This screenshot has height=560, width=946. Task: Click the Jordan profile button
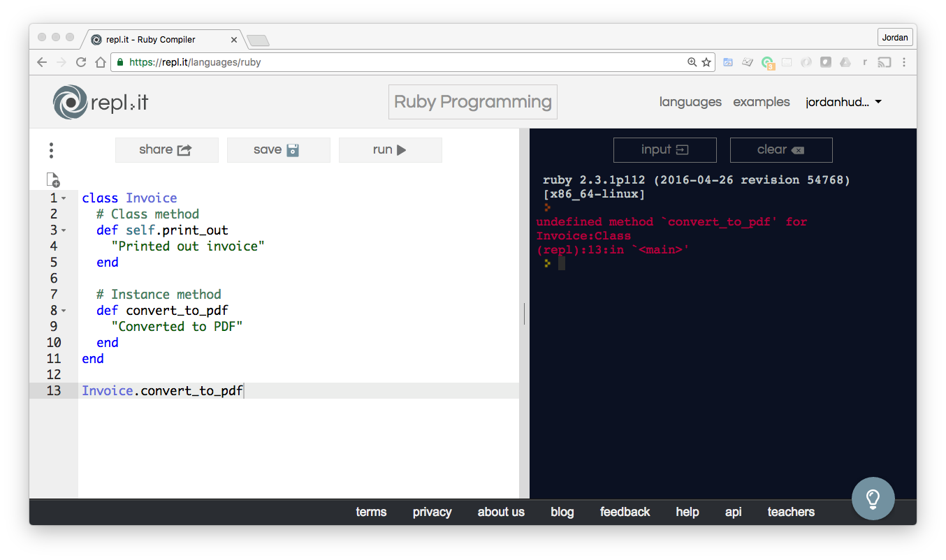[x=894, y=36]
